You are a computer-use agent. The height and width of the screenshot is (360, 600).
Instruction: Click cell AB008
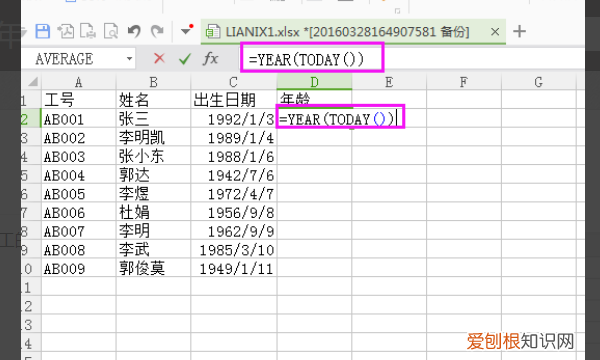tap(78, 250)
